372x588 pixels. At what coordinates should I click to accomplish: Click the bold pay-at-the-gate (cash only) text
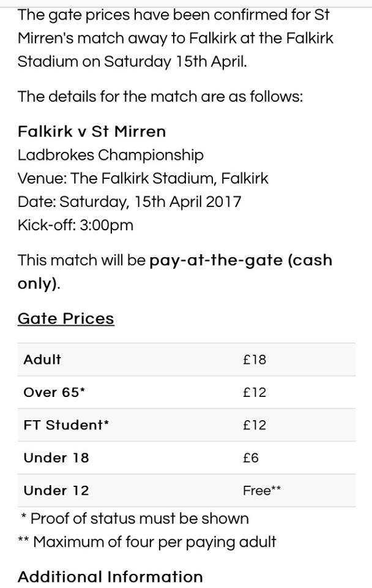[x=175, y=271]
